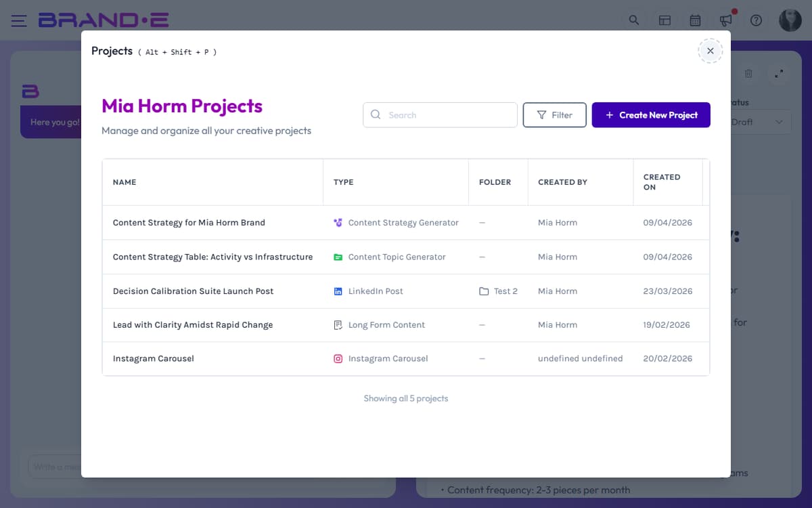The width and height of the screenshot is (812, 508).
Task: Click the Content Topic Generator type label
Action: (397, 257)
